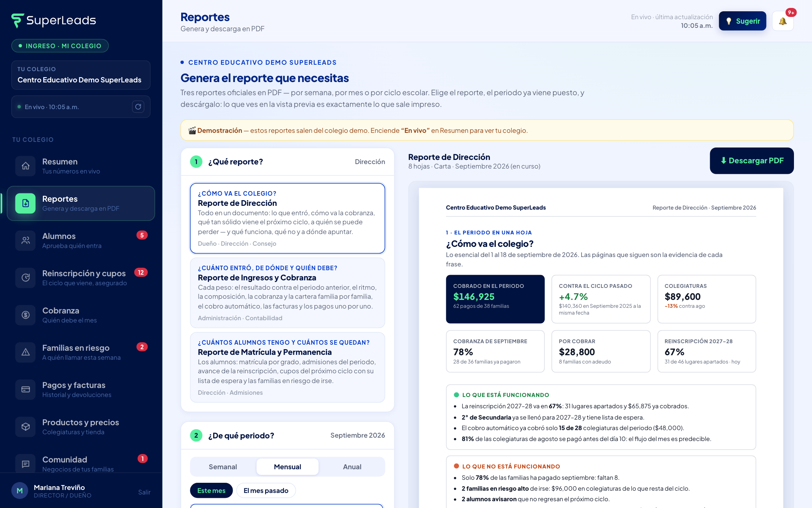Click the Por cobrar $28,800 value
This screenshot has width=812, height=508.
(x=577, y=352)
